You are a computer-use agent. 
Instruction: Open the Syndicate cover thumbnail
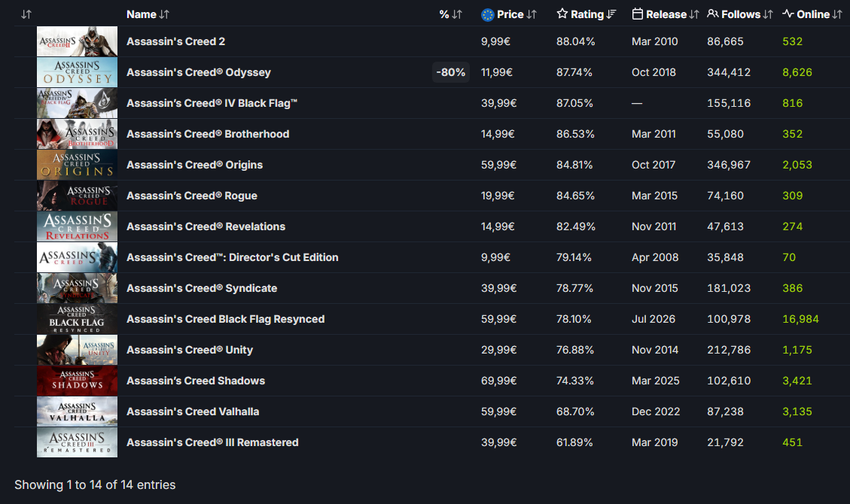[77, 289]
